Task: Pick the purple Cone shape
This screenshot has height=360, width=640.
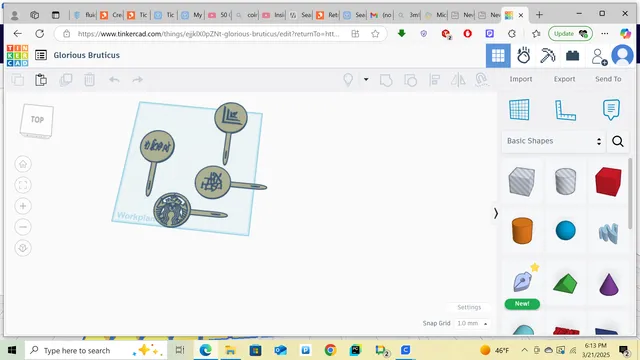Action: [608, 284]
